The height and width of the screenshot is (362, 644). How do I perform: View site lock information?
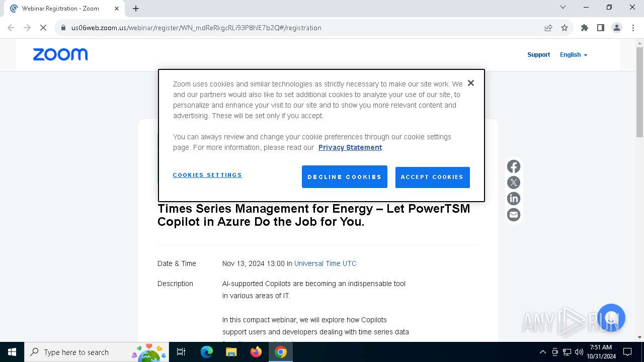point(63,28)
